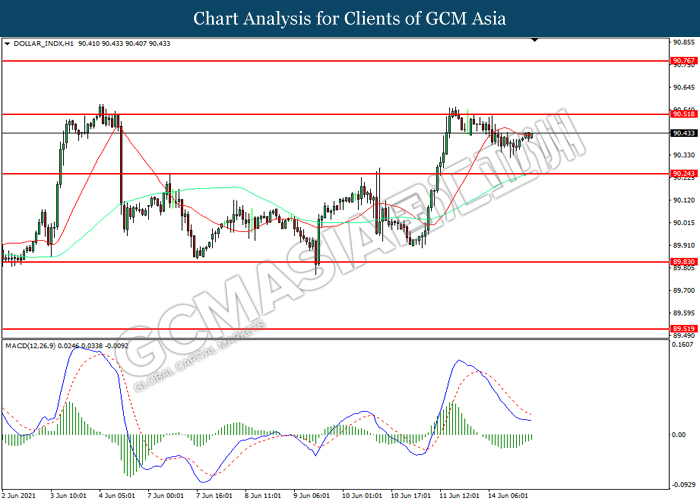Click the DOLLAR_INDX,H1 symbol label
700x500 pixels.
click(44, 44)
